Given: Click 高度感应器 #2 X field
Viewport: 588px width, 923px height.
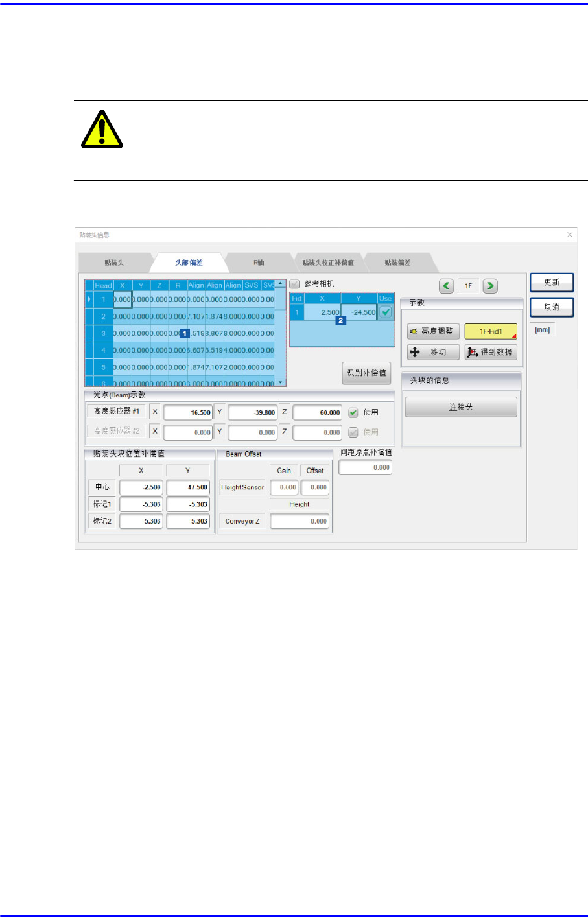Looking at the screenshot, I should tap(188, 432).
